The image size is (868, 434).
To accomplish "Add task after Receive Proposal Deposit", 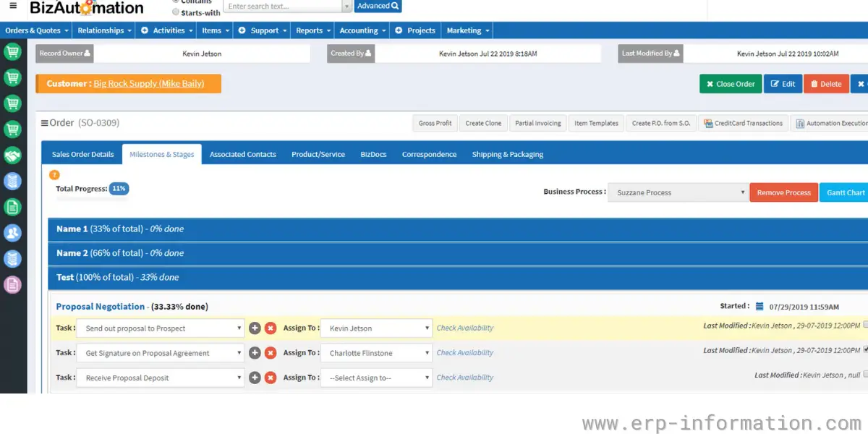I will 255,378.
